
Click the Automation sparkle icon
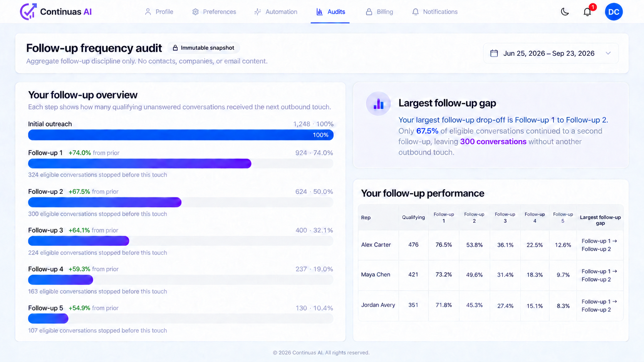coord(258,12)
